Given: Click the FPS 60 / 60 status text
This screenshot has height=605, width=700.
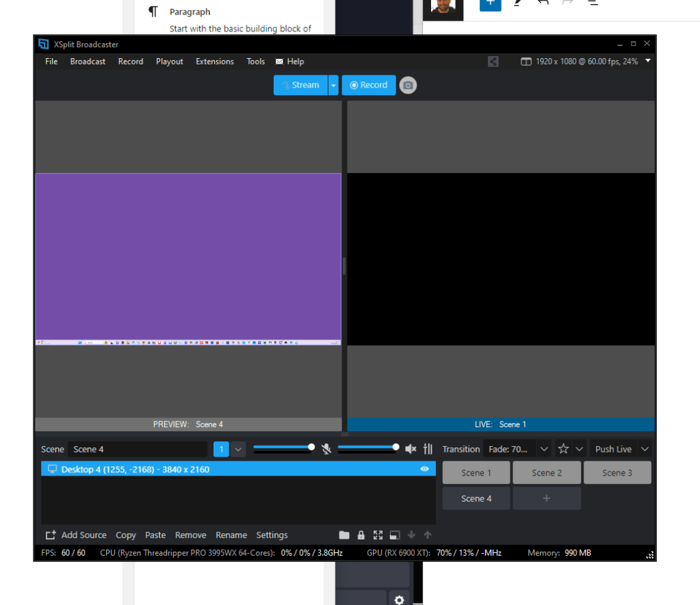Looking at the screenshot, I should [x=63, y=553].
